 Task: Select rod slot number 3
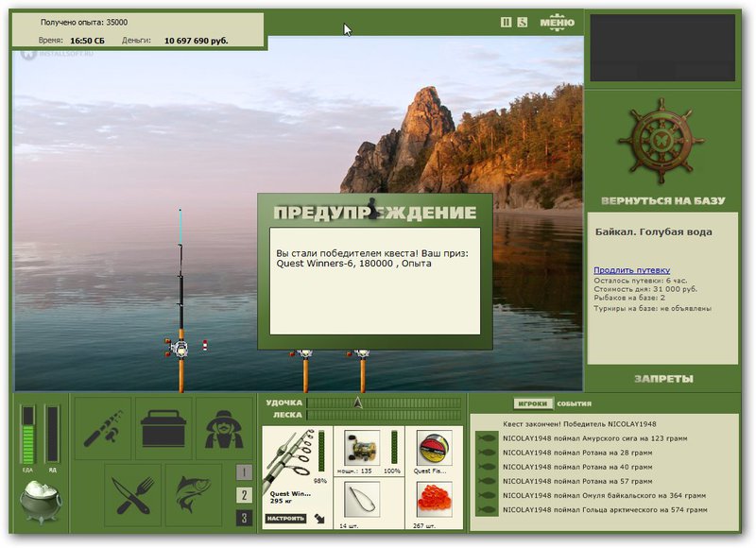244,518
